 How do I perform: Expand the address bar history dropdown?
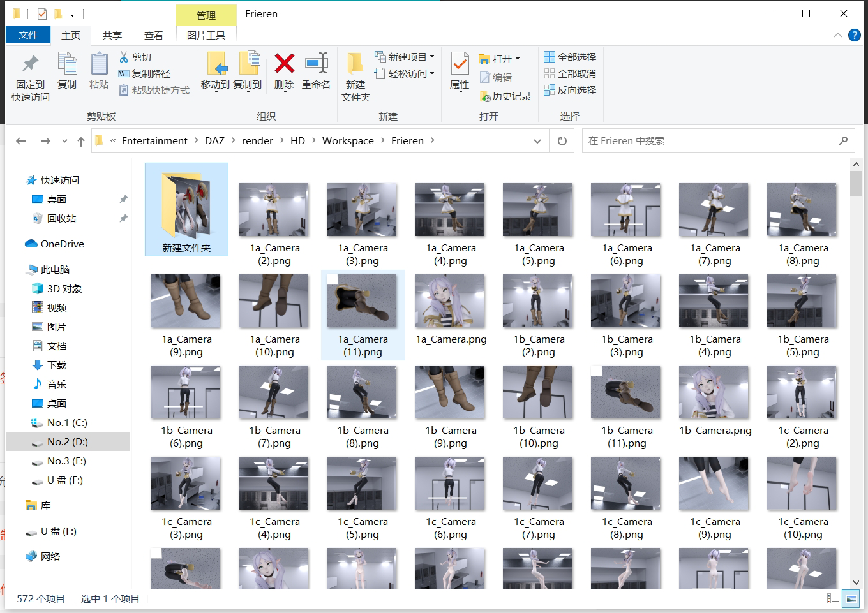coord(537,141)
